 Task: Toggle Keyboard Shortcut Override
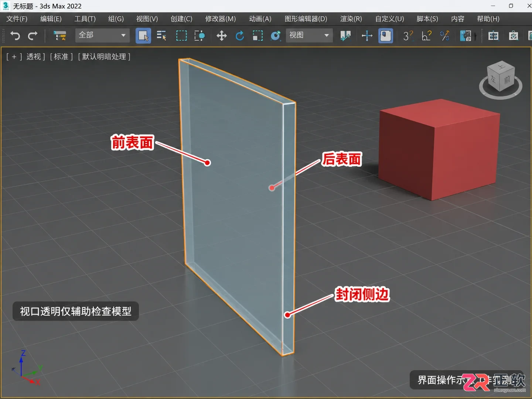coord(386,35)
